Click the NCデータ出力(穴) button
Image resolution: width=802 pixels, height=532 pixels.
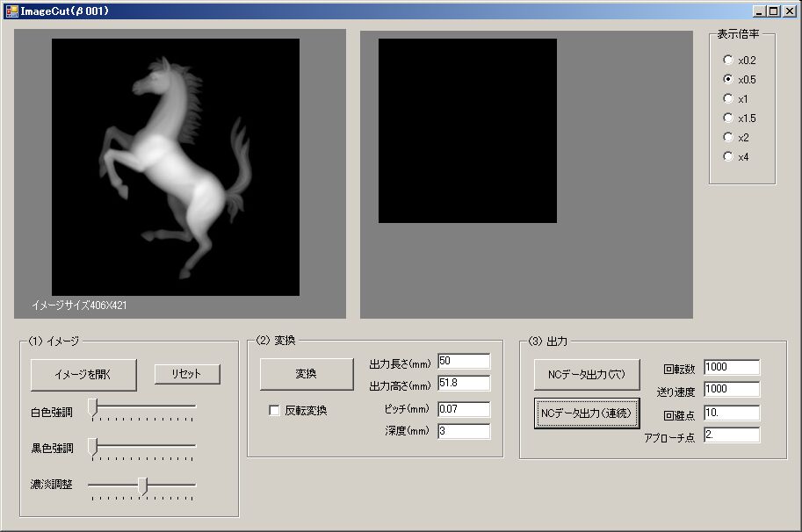coord(587,375)
